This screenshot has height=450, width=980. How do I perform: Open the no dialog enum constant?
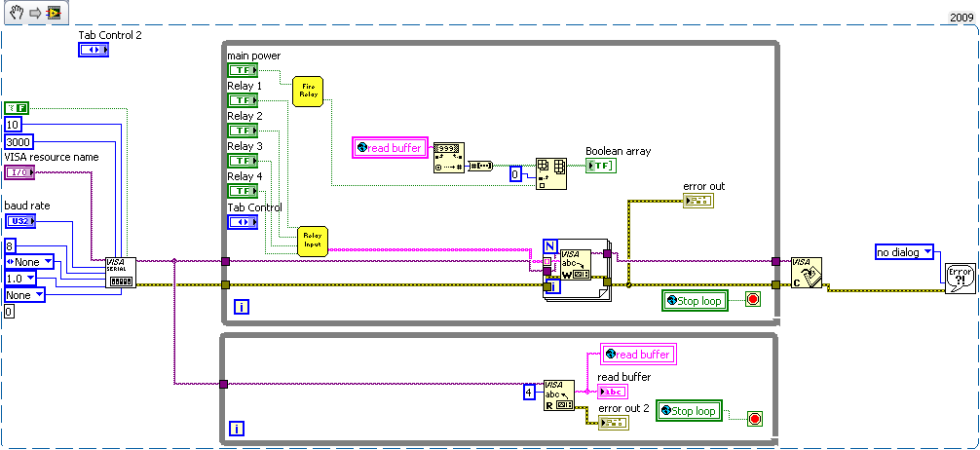(902, 252)
